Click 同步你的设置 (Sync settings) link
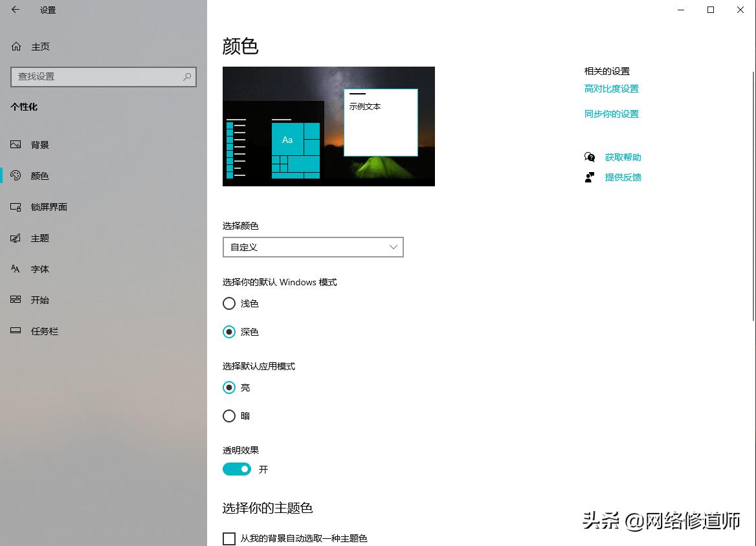The width and height of the screenshot is (756, 546). coord(611,113)
